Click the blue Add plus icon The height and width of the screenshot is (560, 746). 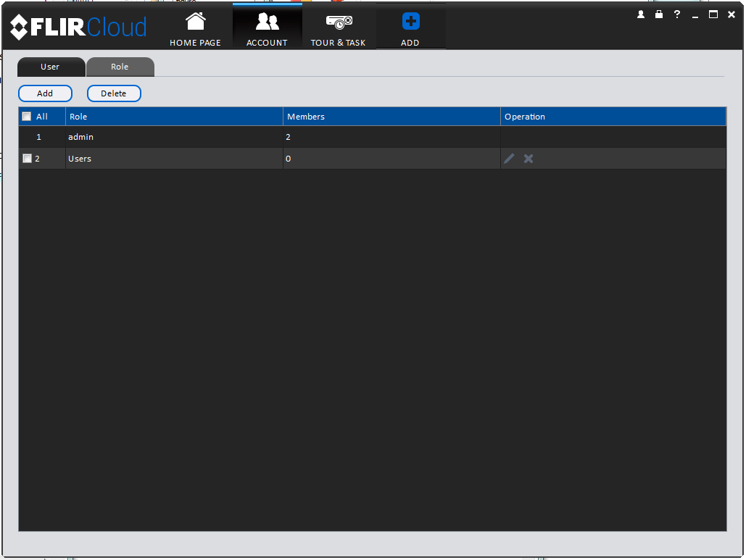point(410,22)
